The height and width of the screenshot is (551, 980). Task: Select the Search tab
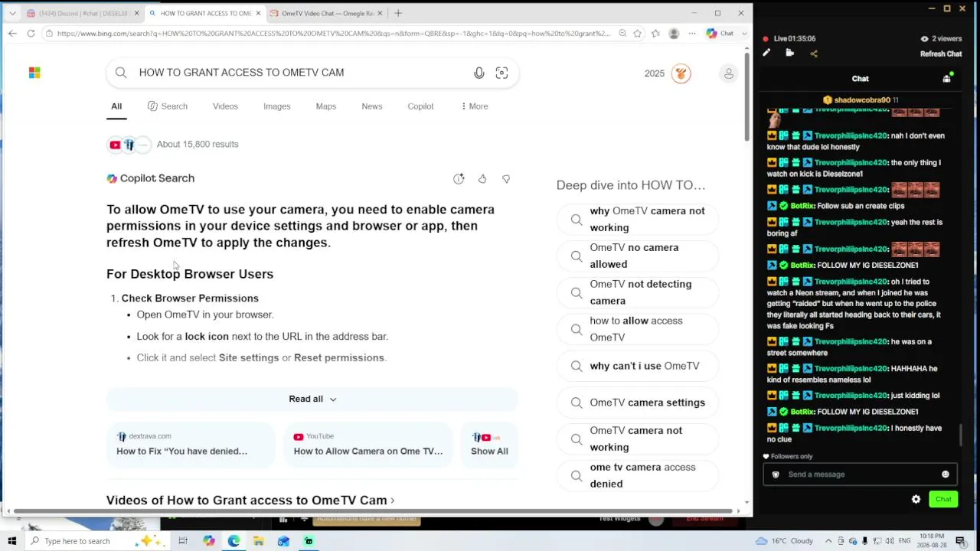(x=167, y=106)
